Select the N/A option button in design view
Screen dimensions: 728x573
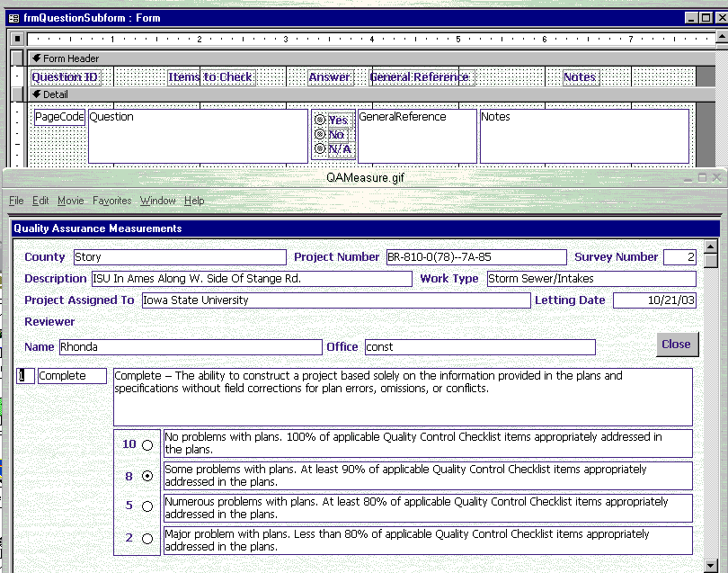pyautogui.click(x=319, y=148)
